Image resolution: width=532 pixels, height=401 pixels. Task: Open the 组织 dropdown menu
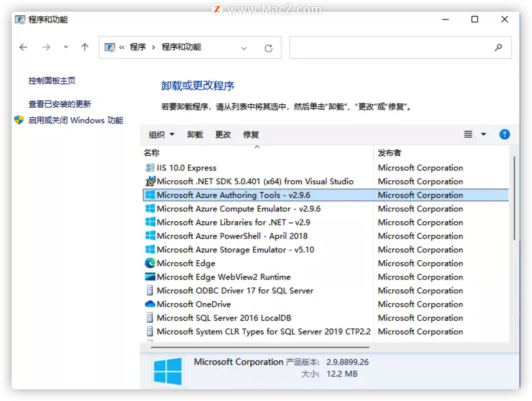click(162, 135)
